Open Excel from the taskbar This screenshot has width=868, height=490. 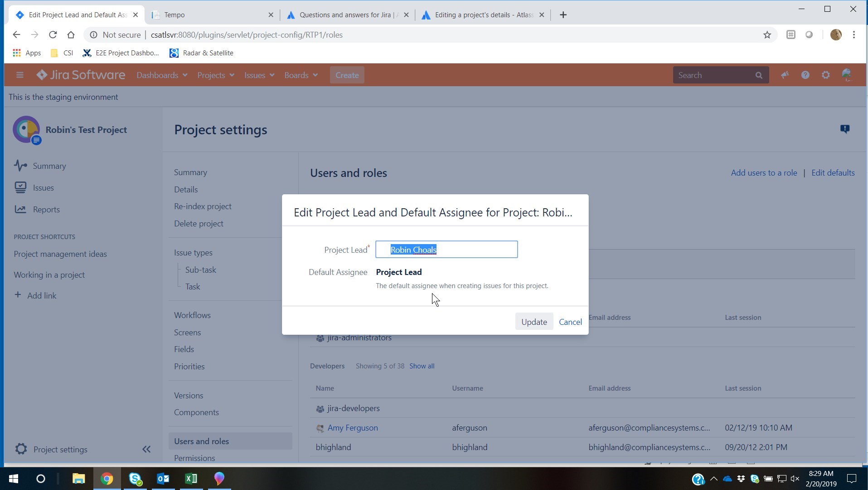pyautogui.click(x=191, y=478)
